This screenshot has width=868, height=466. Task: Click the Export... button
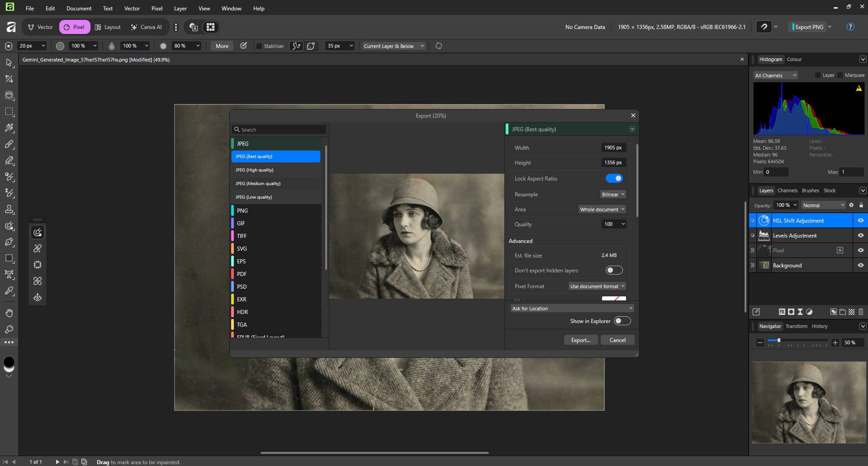(x=581, y=340)
